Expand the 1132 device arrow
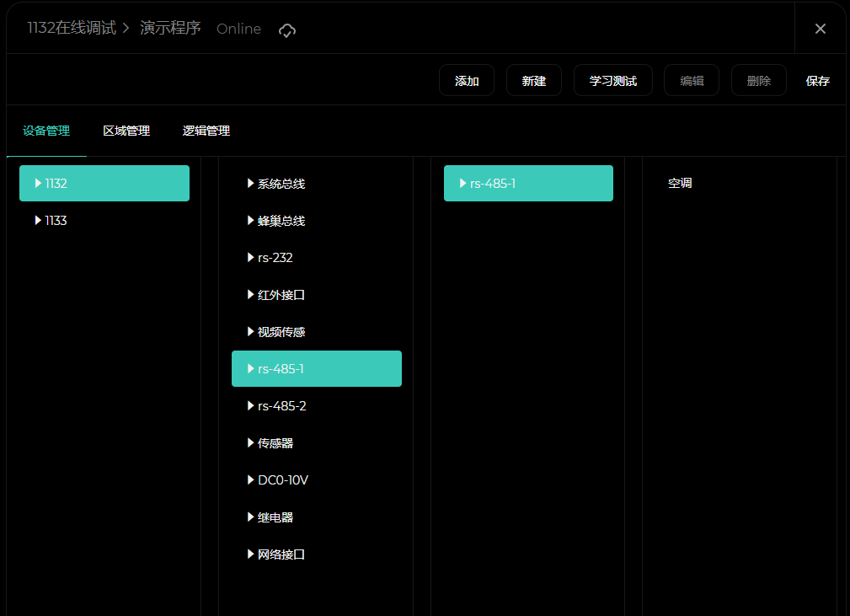Image resolution: width=850 pixels, height=616 pixels. 38,183
